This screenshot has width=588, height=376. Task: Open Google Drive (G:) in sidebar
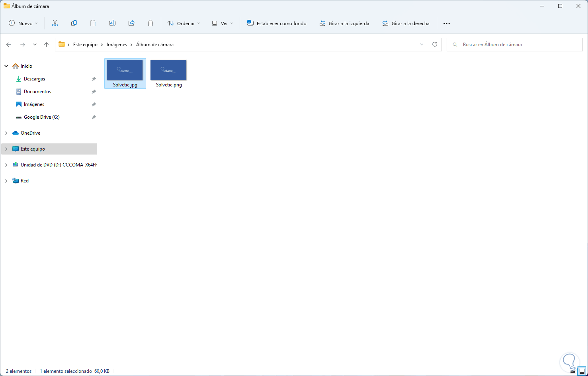(x=41, y=117)
